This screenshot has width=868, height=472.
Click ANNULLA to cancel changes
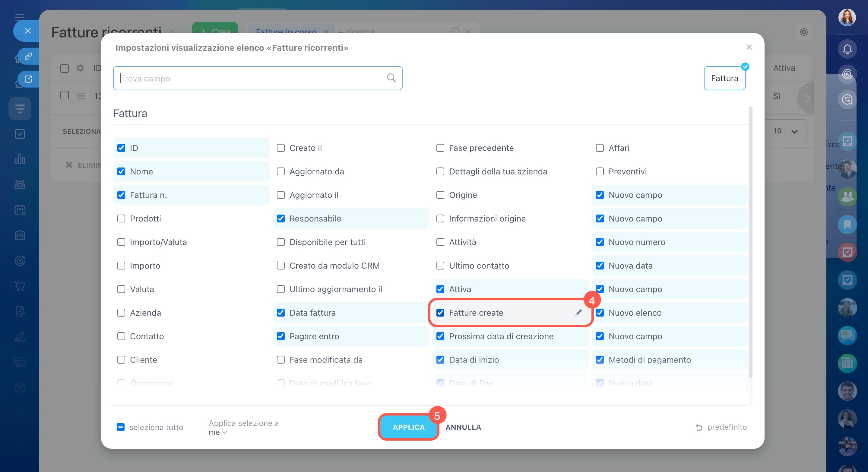463,427
